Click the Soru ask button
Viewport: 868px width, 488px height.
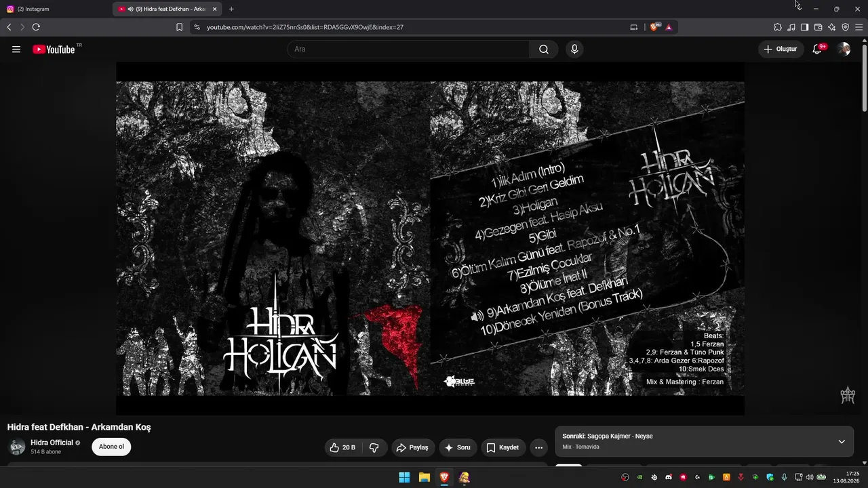tap(458, 447)
